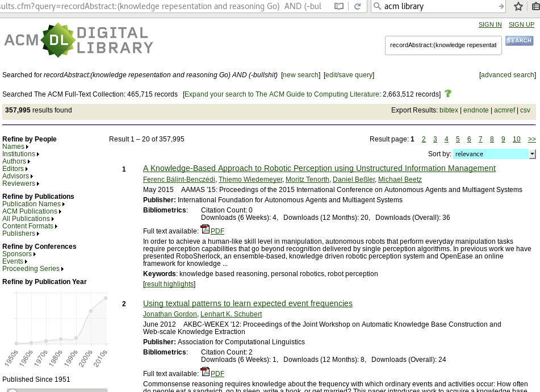Open the advanced search link

click(508, 75)
